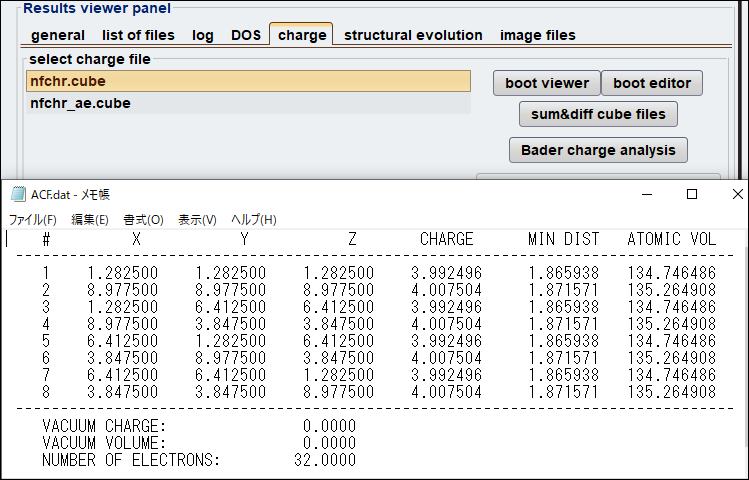The height and width of the screenshot is (480, 749).
Task: Run Bader charge analysis
Action: (x=598, y=150)
